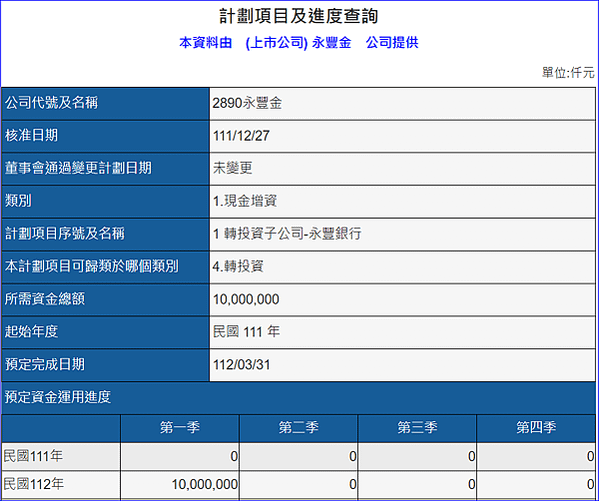Click the 單位:仟元 unit label
Viewport: 599px width, 501px height.
tap(568, 73)
